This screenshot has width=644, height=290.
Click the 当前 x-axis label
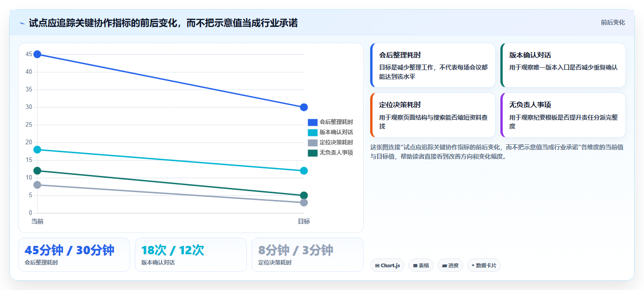tap(38, 221)
